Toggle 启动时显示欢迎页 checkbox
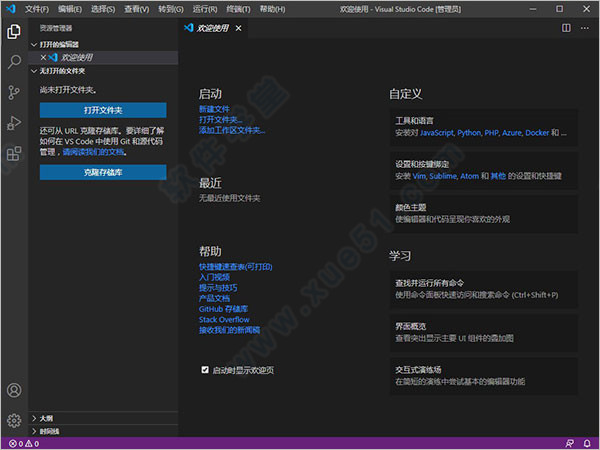The height and width of the screenshot is (450, 600). tap(205, 370)
